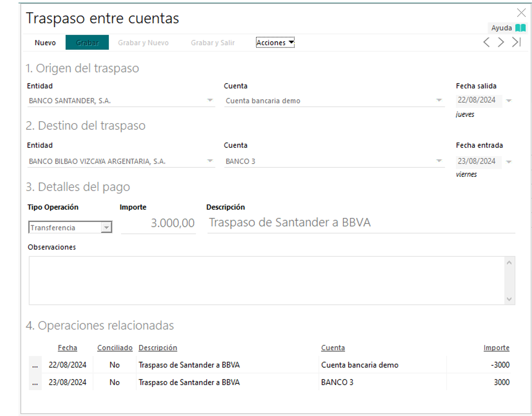This screenshot has width=532, height=416.
Task: Go to the next record arrow
Action: point(501,42)
